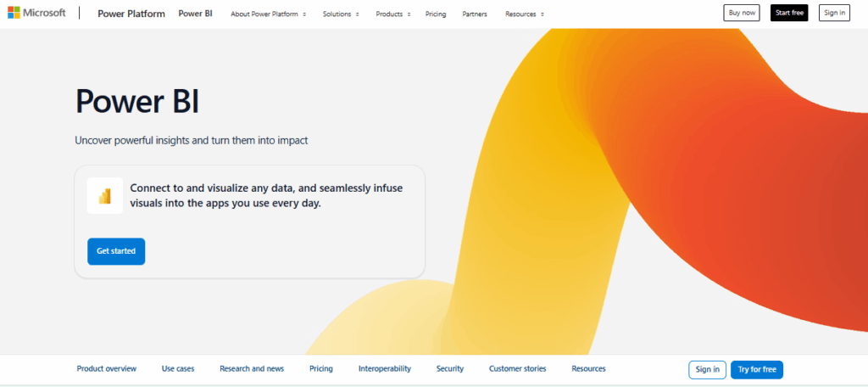
Task: Open the Solutions dropdown menu
Action: pyautogui.click(x=341, y=14)
